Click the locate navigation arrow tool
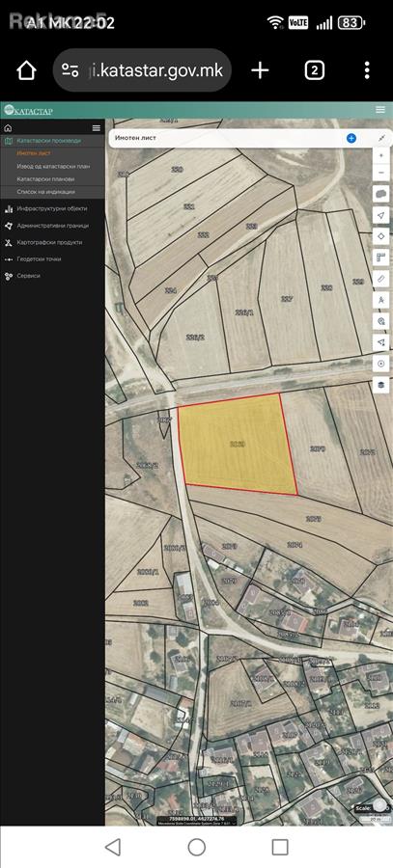 (x=380, y=215)
